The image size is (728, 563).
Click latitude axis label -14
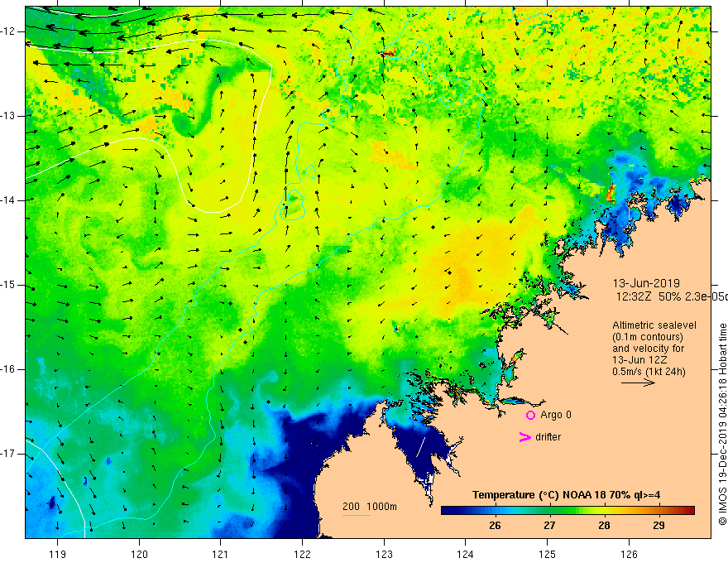tap(9, 200)
